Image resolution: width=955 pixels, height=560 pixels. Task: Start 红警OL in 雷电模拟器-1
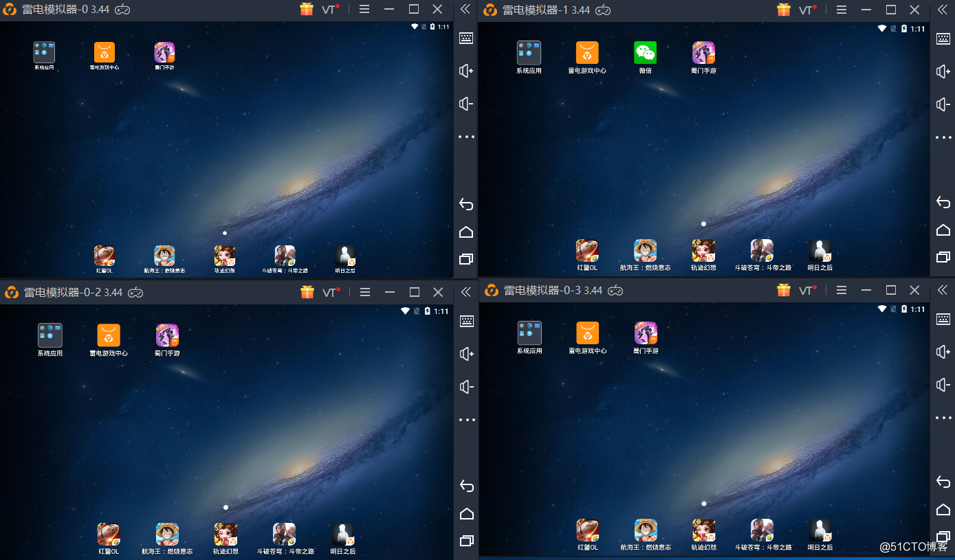(x=586, y=251)
